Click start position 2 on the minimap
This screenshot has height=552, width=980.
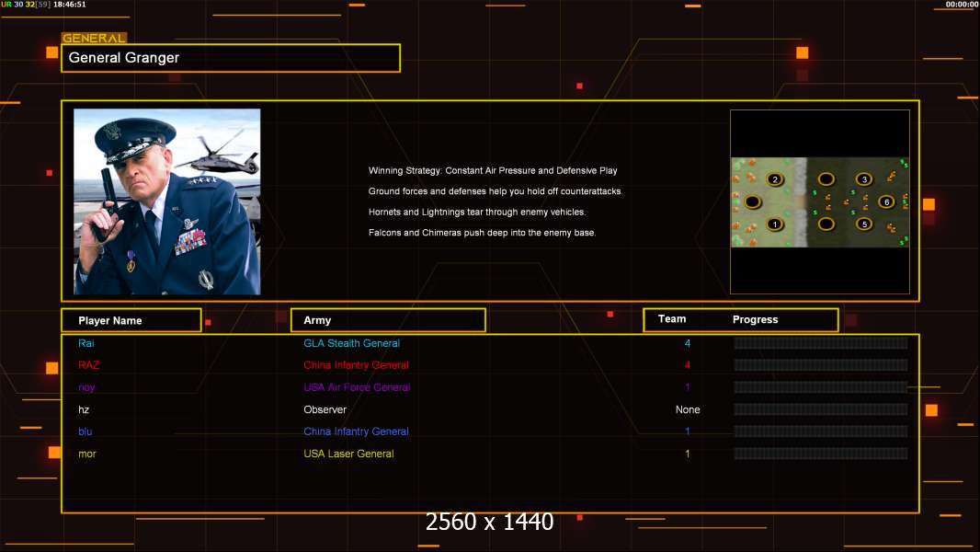pos(775,179)
